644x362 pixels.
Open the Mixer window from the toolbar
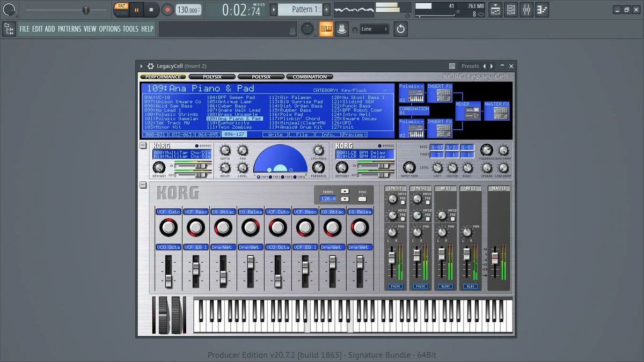[526, 10]
